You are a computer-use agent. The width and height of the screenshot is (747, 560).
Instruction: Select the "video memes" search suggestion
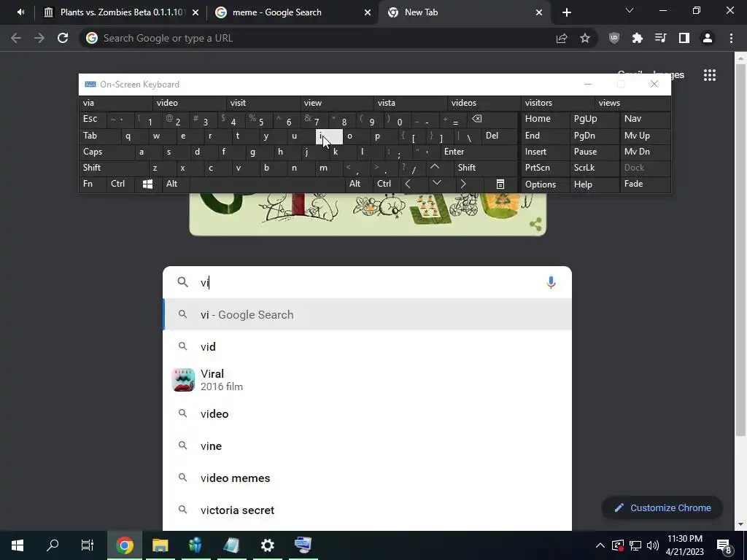[x=367, y=478]
